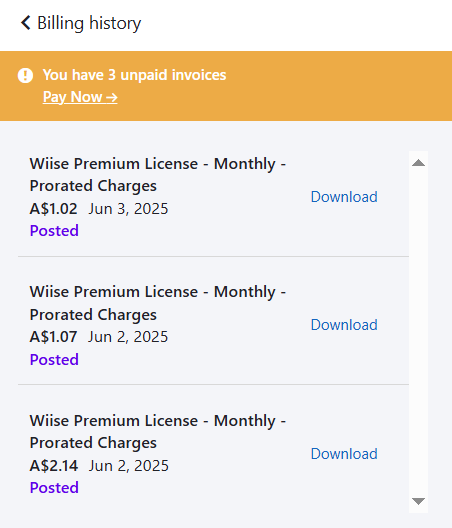
Task: Click the A$2.14 amount label
Action: pos(54,466)
